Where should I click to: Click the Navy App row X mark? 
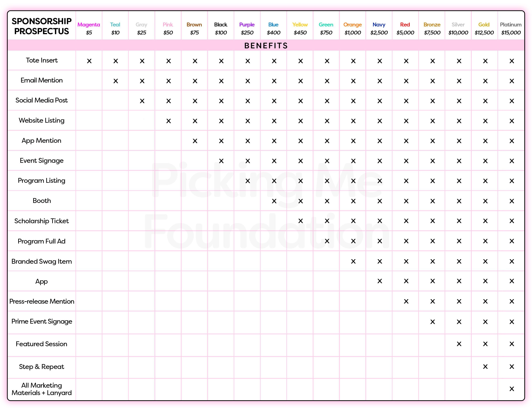pyautogui.click(x=380, y=281)
